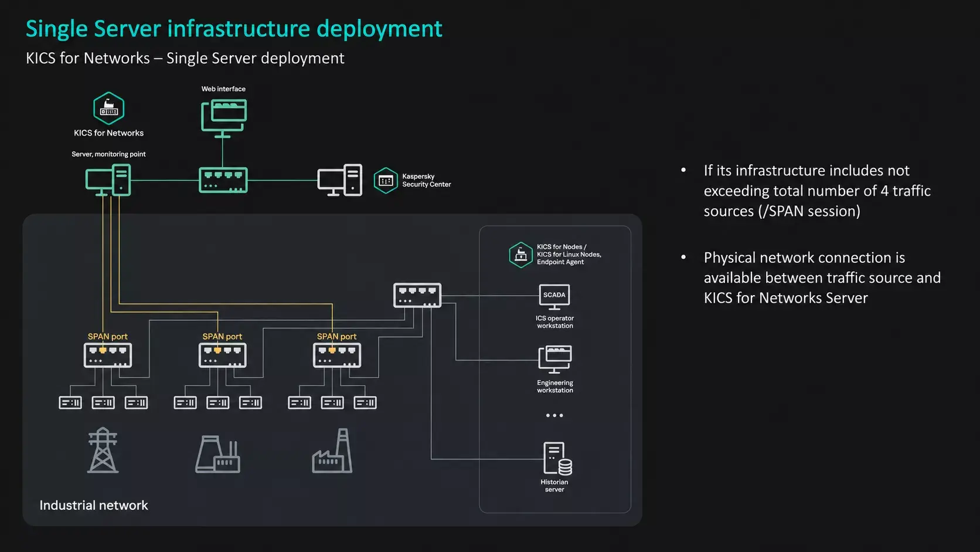
Task: Click the "KICS for Linux Nodes, Endpoint Agent" text
Action: 569,258
